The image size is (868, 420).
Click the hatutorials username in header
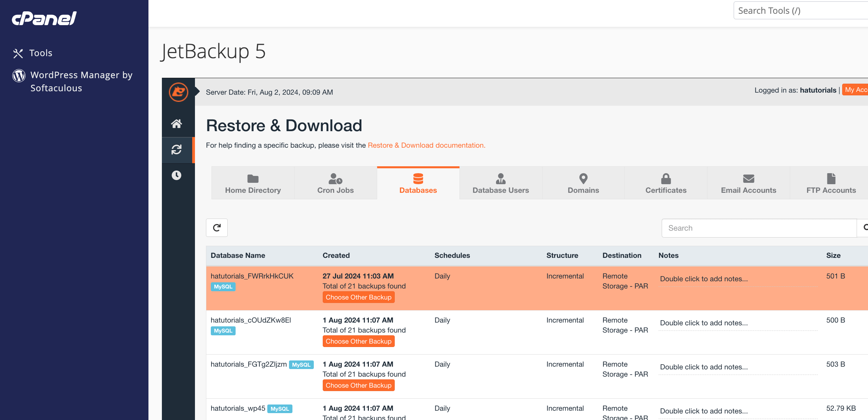pos(818,90)
